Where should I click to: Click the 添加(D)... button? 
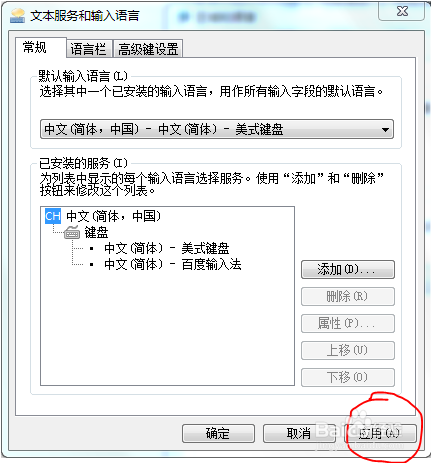point(348,269)
